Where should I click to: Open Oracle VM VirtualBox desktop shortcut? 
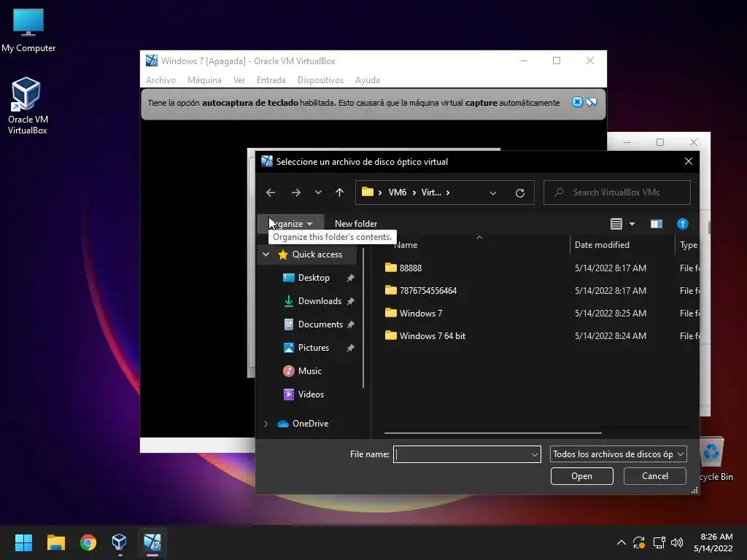pyautogui.click(x=27, y=105)
